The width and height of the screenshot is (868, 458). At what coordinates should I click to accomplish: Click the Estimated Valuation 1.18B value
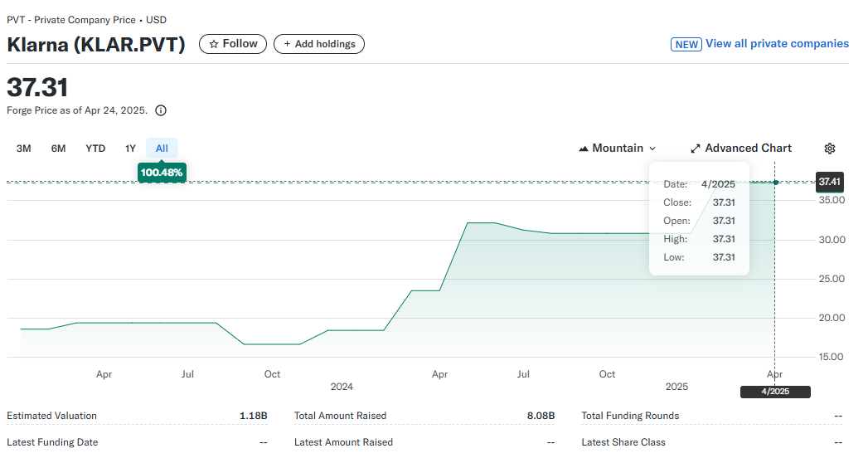tap(254, 416)
